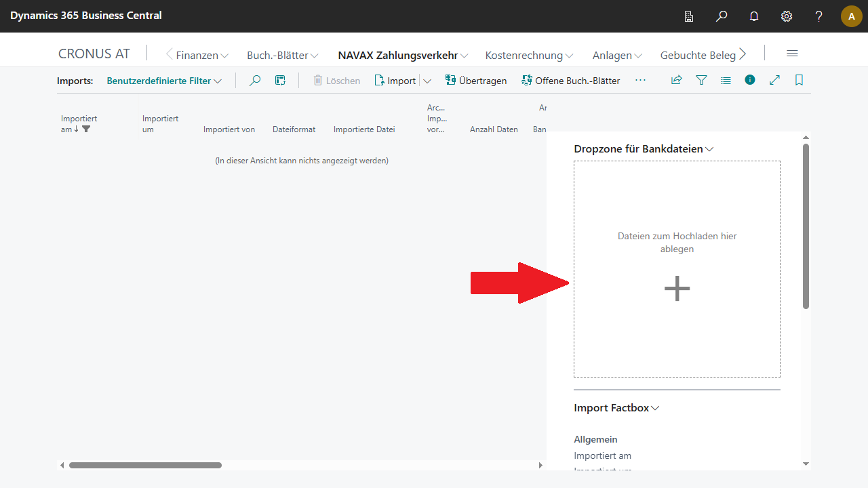Bookmark this page with the bookmark icon
This screenshot has height=488, width=868.
(x=799, y=80)
